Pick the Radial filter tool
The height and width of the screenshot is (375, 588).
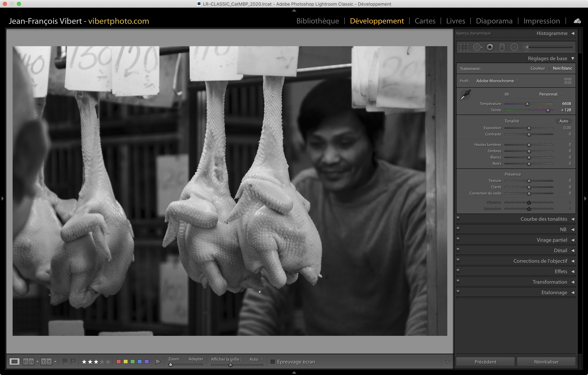click(x=514, y=47)
